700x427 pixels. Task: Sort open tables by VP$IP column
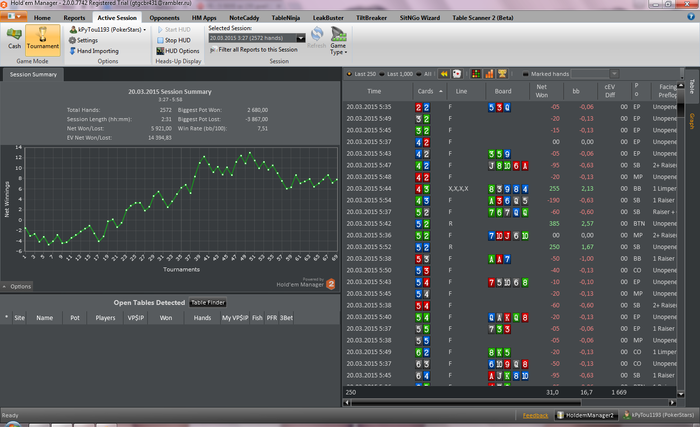tap(136, 318)
